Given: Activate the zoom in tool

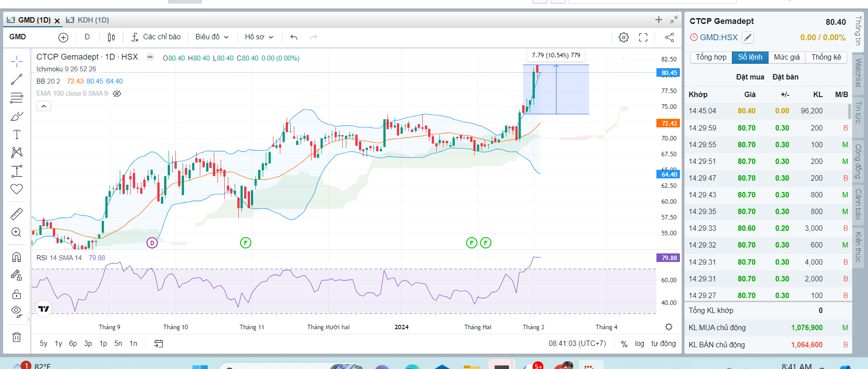Looking at the screenshot, I should (17, 232).
